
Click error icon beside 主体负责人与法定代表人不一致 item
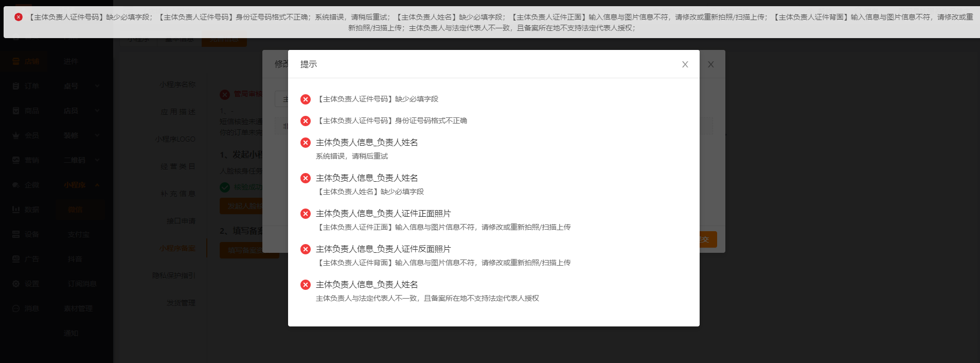tap(306, 285)
